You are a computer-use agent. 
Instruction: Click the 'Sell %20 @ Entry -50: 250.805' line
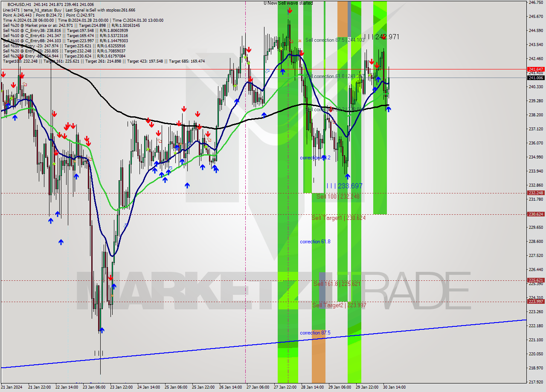point(64,51)
